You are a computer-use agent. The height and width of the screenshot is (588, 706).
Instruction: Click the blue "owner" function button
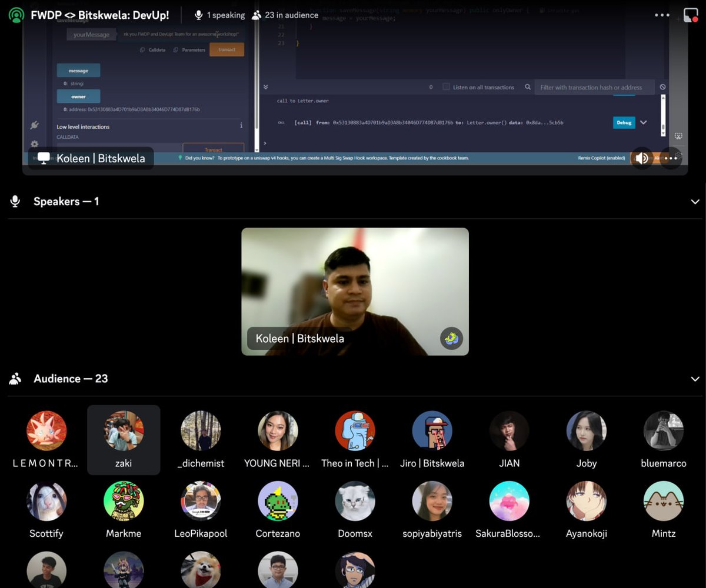78,96
